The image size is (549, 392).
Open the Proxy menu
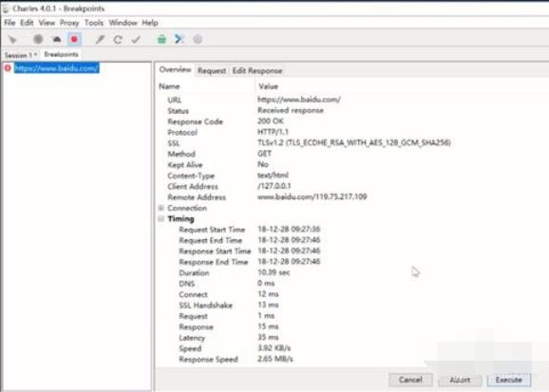[69, 23]
